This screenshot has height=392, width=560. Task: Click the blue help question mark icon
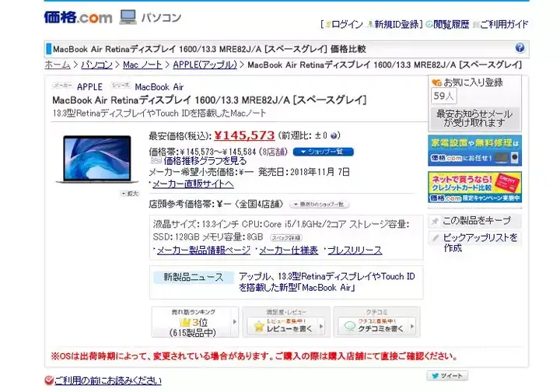[520, 48]
